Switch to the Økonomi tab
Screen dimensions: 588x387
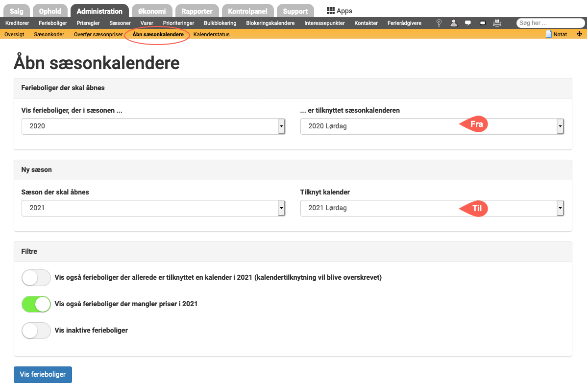(x=152, y=11)
